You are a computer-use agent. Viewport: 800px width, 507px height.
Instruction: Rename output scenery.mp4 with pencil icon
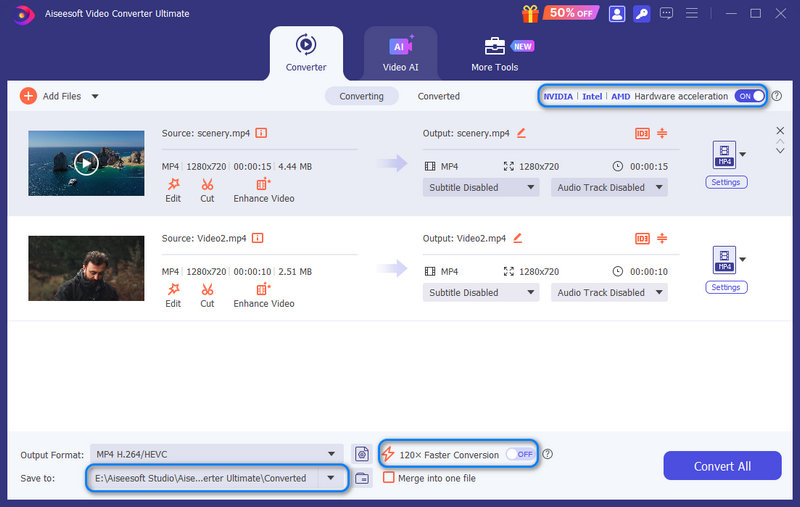(521, 133)
